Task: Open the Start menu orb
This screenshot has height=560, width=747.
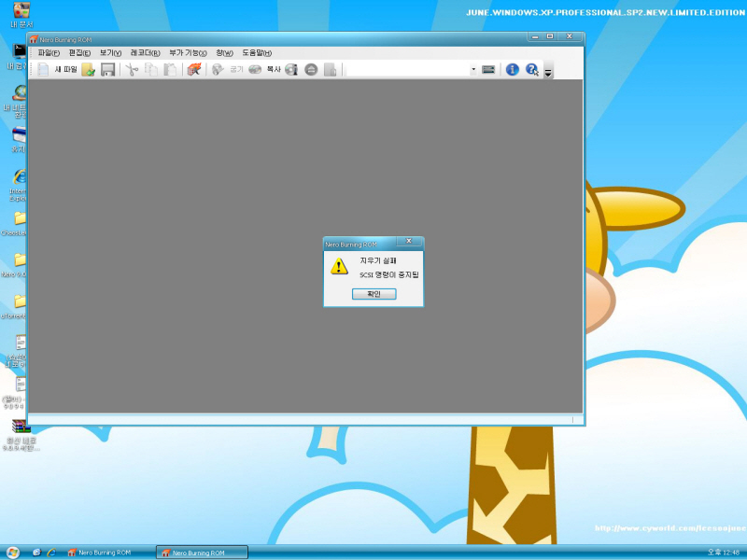Action: (12, 553)
